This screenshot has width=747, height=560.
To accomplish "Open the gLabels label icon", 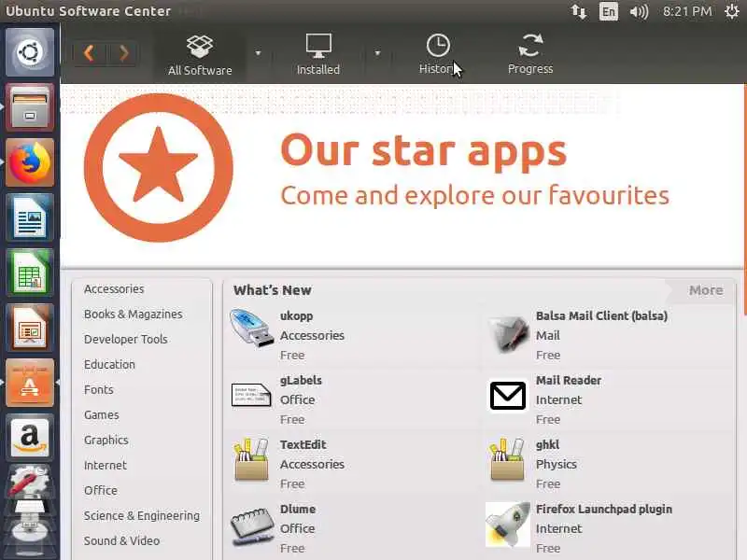I will [251, 395].
